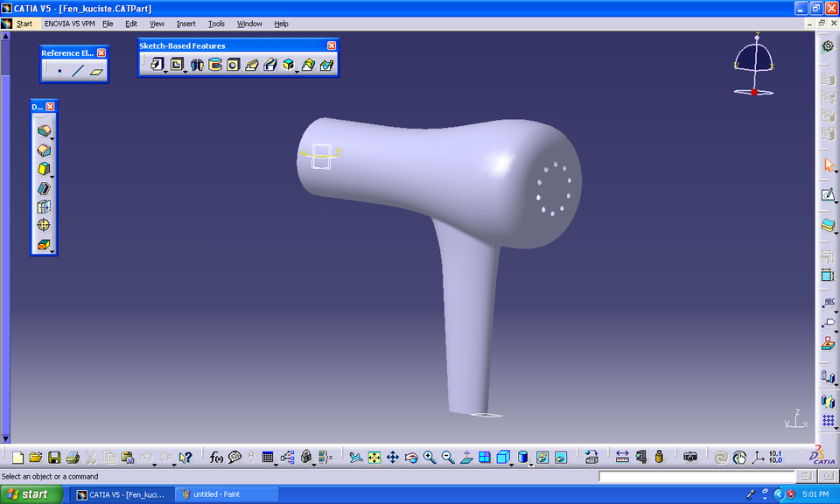This screenshot has height=504, width=840.
Task: Open the Tools menu
Action: coord(216,24)
